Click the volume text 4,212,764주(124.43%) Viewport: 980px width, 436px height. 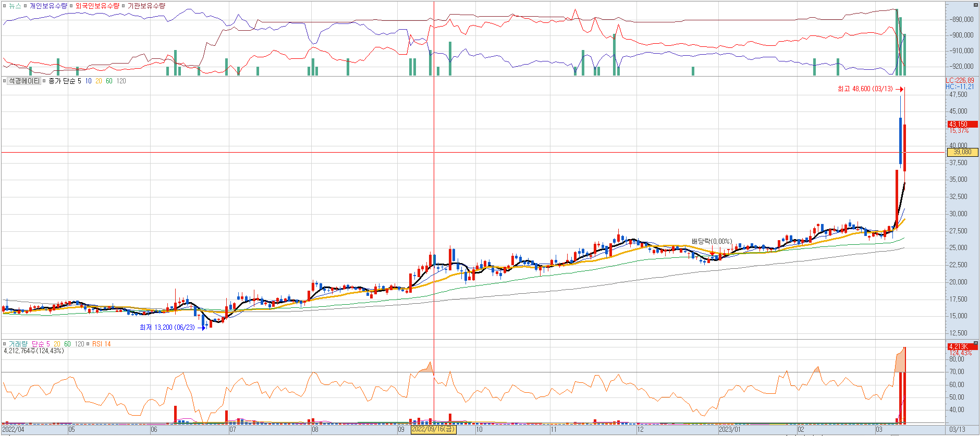pos(34,351)
